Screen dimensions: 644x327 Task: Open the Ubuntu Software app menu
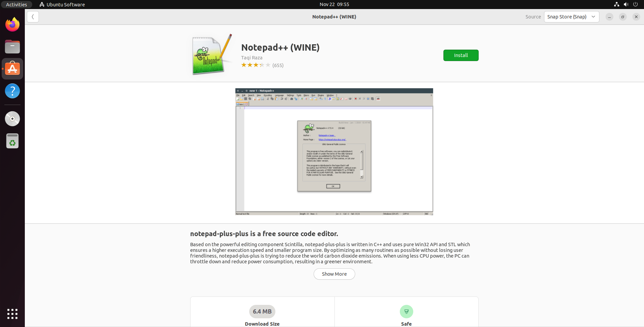62,4
